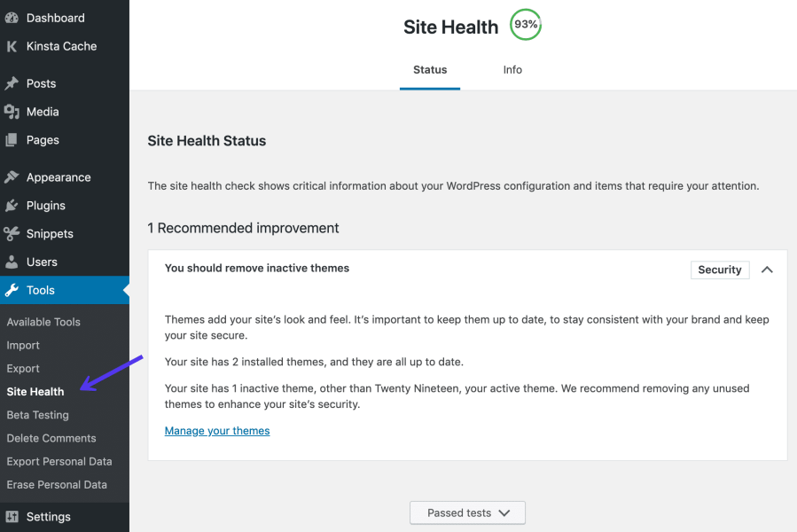Click the Posts pushpin icon
The image size is (797, 532).
(x=12, y=83)
